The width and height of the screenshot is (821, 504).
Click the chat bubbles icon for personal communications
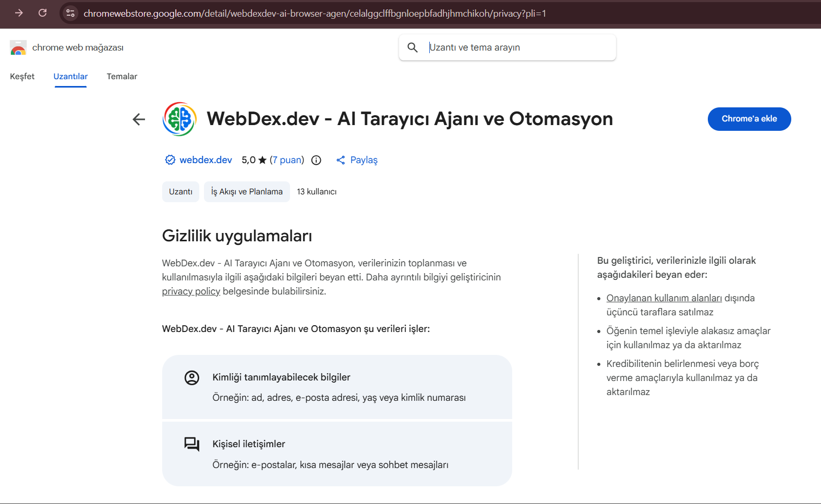(x=192, y=444)
